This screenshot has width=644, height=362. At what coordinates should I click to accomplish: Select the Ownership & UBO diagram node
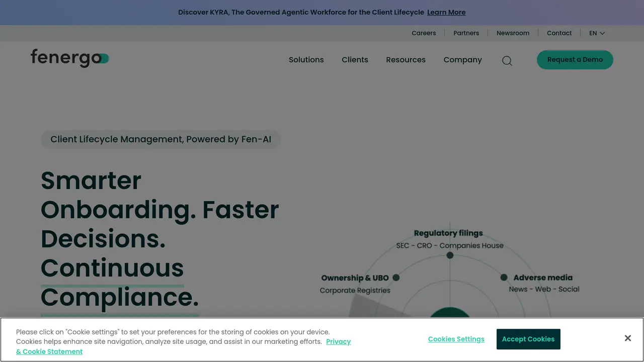tap(396, 278)
